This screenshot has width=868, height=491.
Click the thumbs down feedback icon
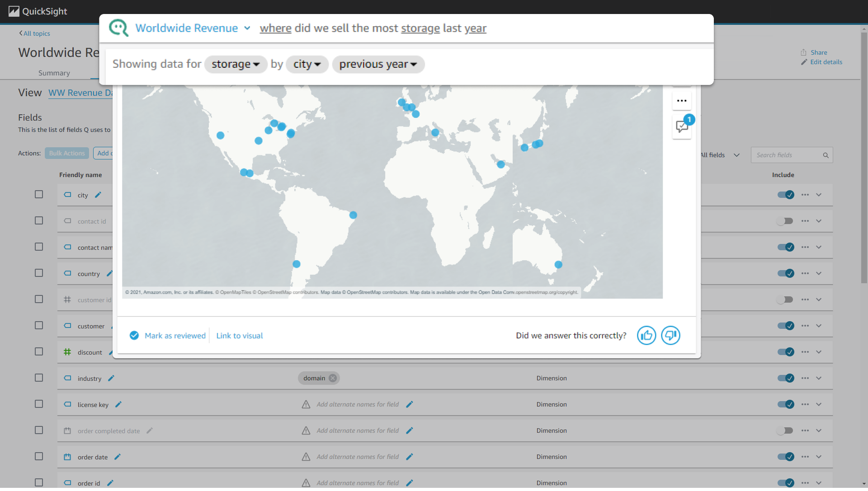[x=670, y=336]
